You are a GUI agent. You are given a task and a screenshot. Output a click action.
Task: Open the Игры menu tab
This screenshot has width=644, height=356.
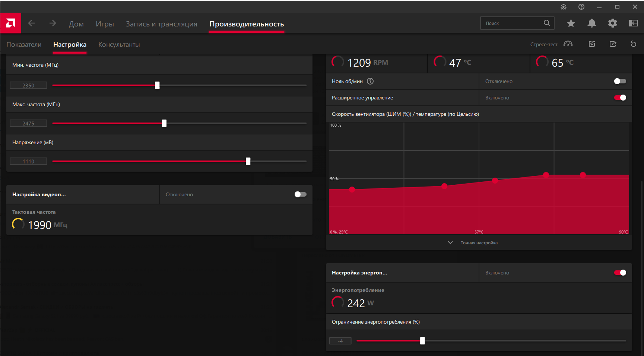click(x=105, y=24)
